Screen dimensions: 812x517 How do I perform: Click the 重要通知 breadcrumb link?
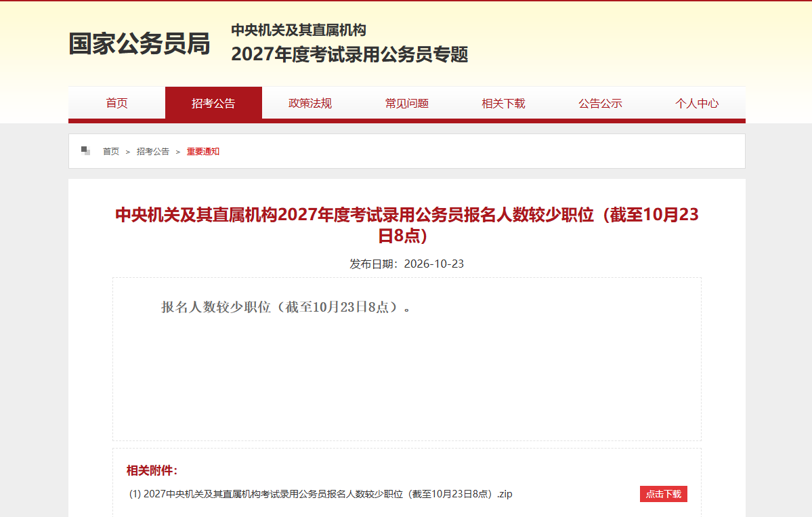(203, 151)
